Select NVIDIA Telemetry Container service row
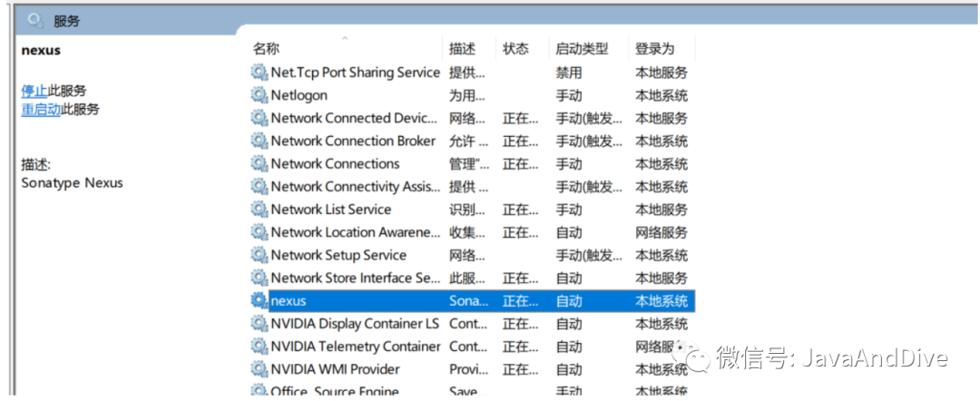The width and height of the screenshot is (980, 401). tap(355, 347)
